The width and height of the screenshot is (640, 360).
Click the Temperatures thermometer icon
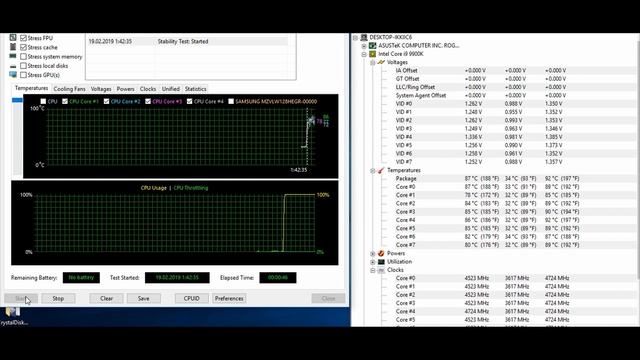pos(381,170)
